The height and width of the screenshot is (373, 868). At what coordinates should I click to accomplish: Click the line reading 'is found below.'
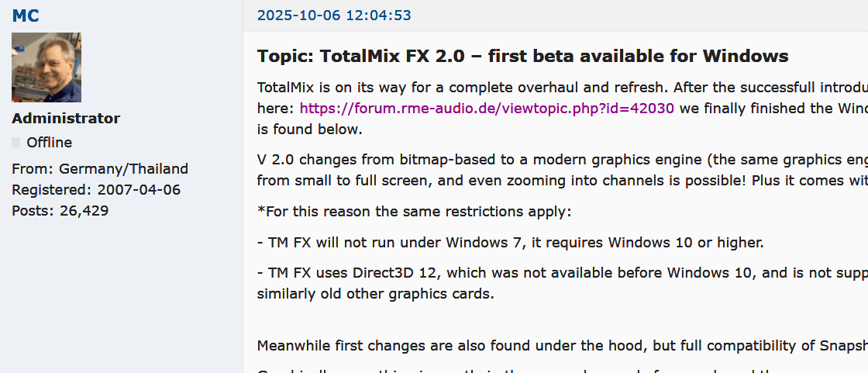point(309,129)
